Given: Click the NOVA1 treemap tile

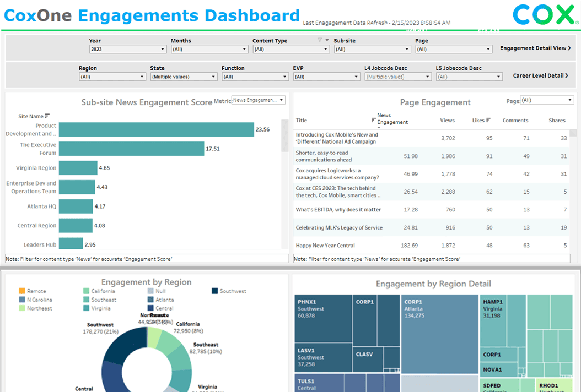Looking at the screenshot, I should [499, 369].
